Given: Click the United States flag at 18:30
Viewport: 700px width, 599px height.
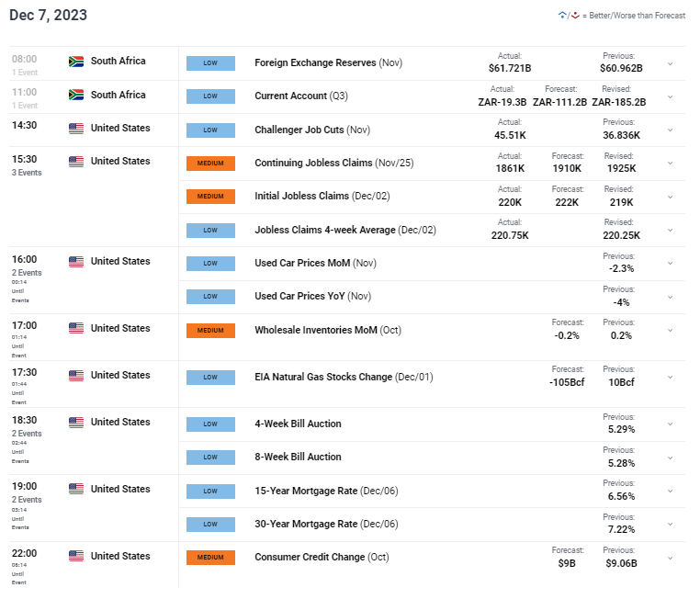Looking at the screenshot, I should [76, 422].
